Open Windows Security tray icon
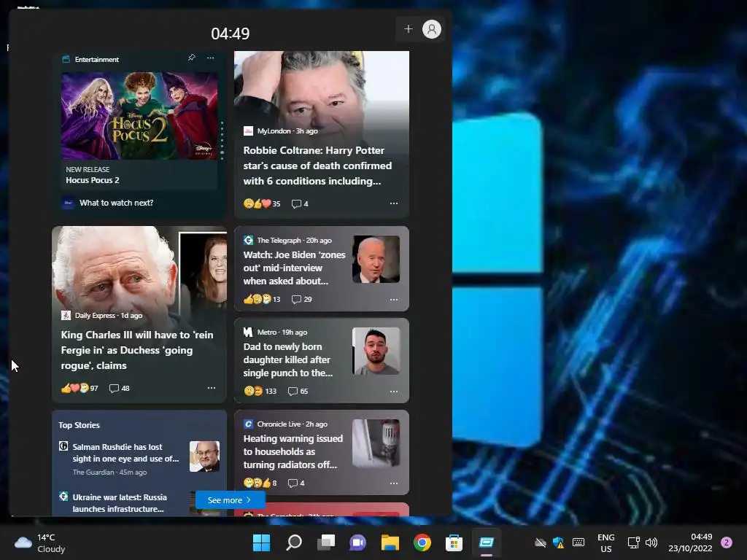Screen dimensions: 747x560 [x=558, y=542]
